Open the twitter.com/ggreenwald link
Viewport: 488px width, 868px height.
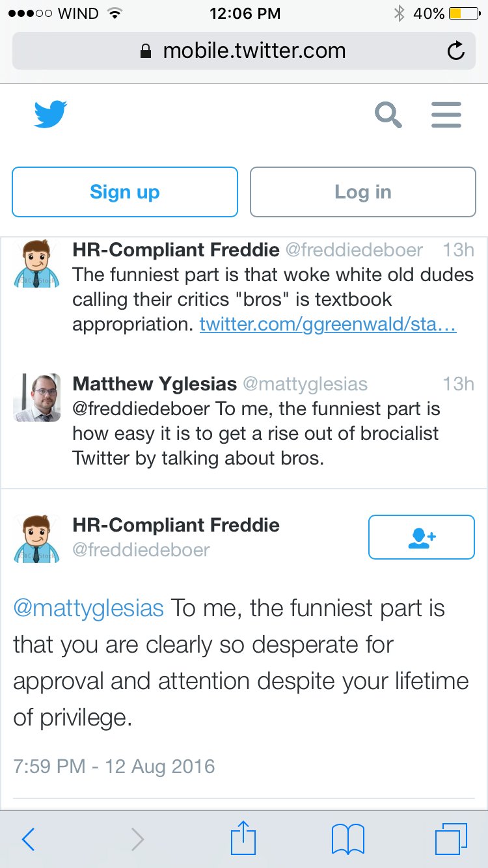[x=328, y=324]
